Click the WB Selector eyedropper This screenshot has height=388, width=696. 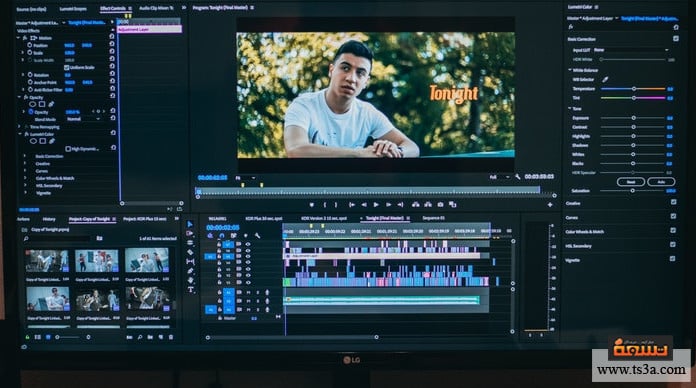605,79
